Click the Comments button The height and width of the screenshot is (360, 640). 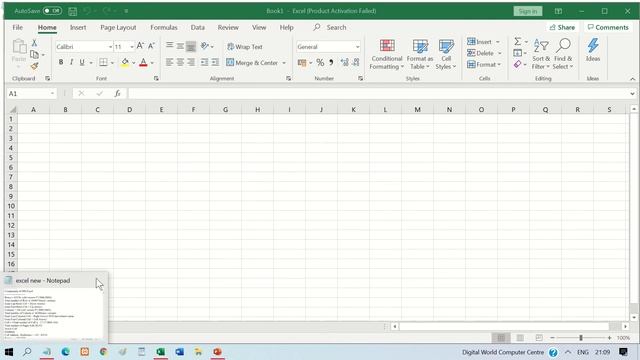coord(608,27)
